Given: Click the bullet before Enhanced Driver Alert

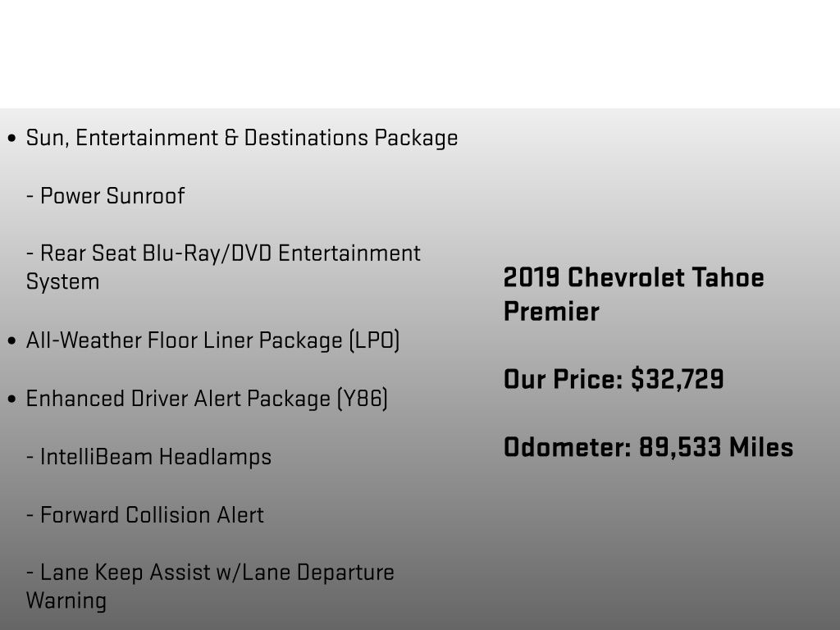Looking at the screenshot, I should (x=11, y=399).
